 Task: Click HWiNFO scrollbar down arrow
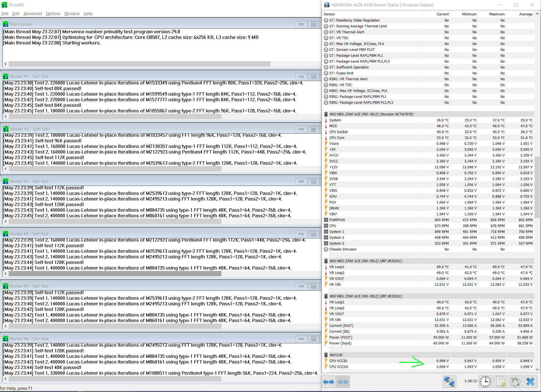coord(537,369)
